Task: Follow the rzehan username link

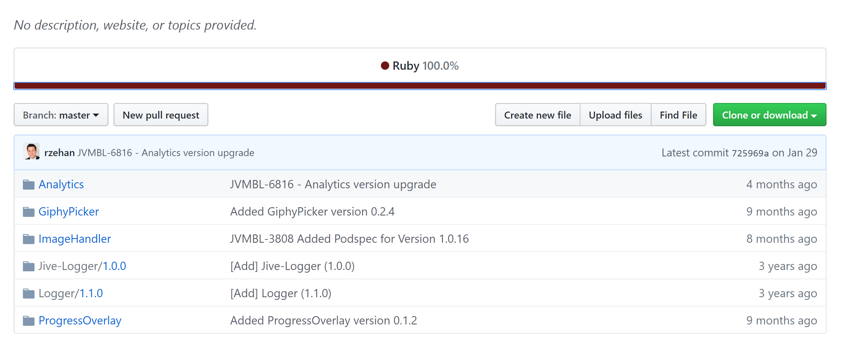Action: (59, 152)
